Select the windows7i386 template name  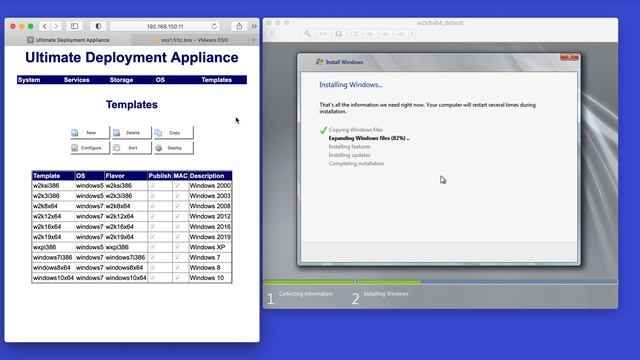[52, 258]
